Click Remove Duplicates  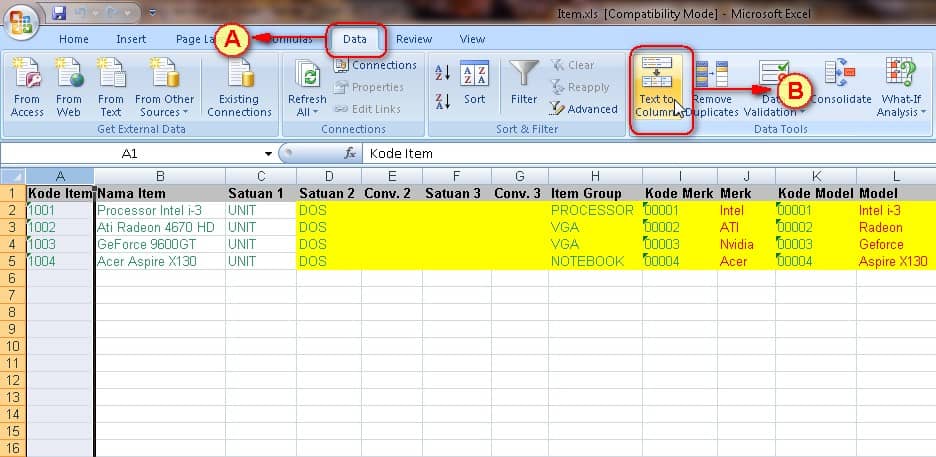point(712,87)
